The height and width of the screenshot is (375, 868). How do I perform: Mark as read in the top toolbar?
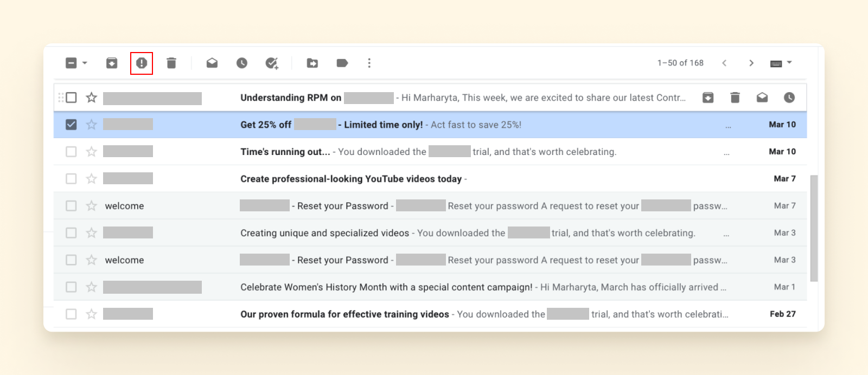(212, 63)
